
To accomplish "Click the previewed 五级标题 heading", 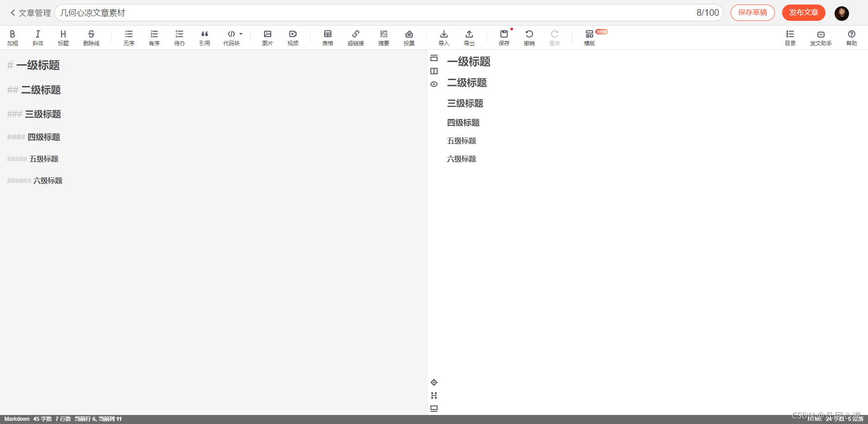I will (462, 141).
